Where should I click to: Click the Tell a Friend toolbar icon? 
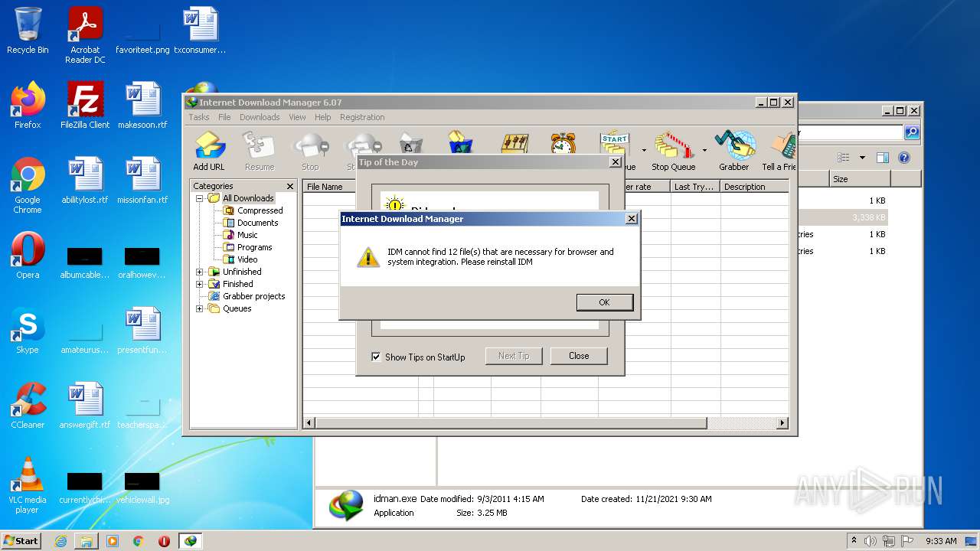[x=779, y=151]
